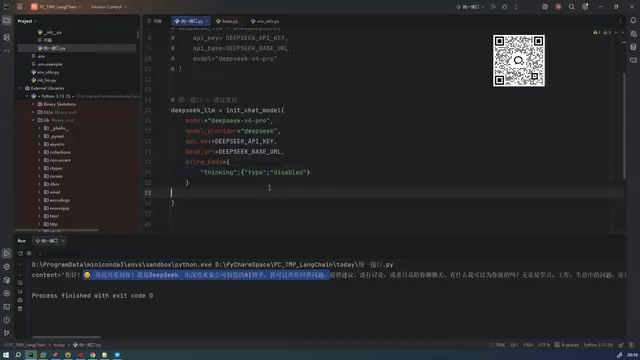
Task: Print the Run console output
Action: coord(20,300)
